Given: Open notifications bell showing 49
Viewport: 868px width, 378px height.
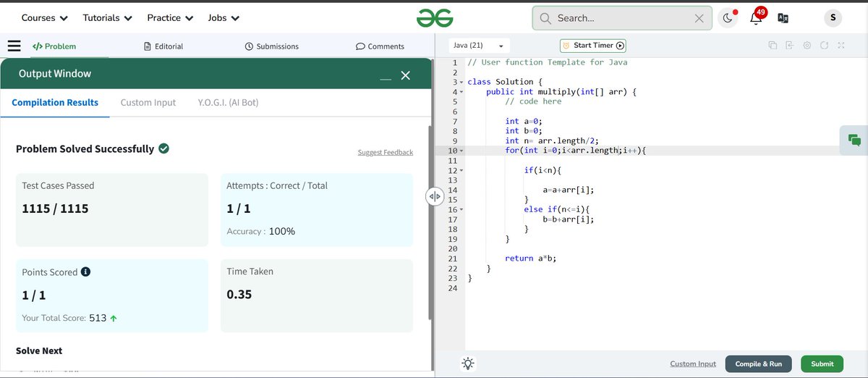Looking at the screenshot, I should pyautogui.click(x=757, y=17).
